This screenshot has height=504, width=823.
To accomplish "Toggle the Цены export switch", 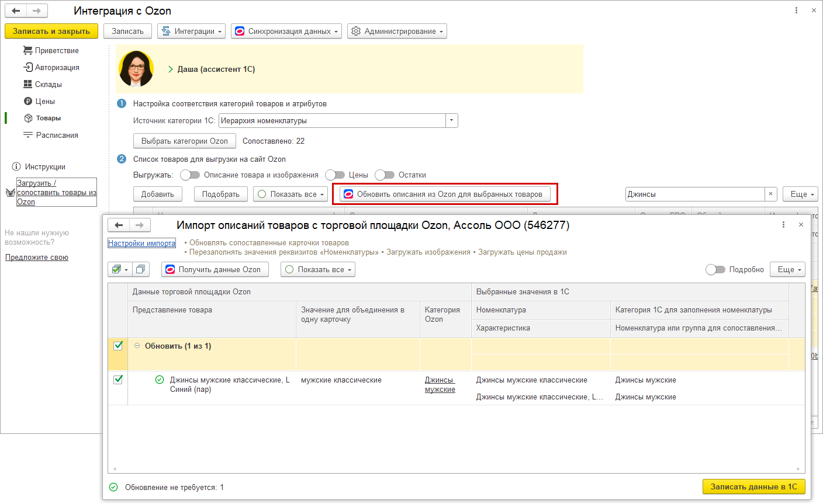I will point(335,175).
